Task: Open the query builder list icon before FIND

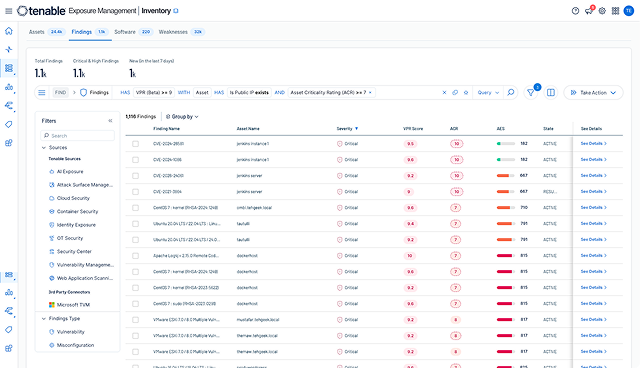Action: (42, 93)
